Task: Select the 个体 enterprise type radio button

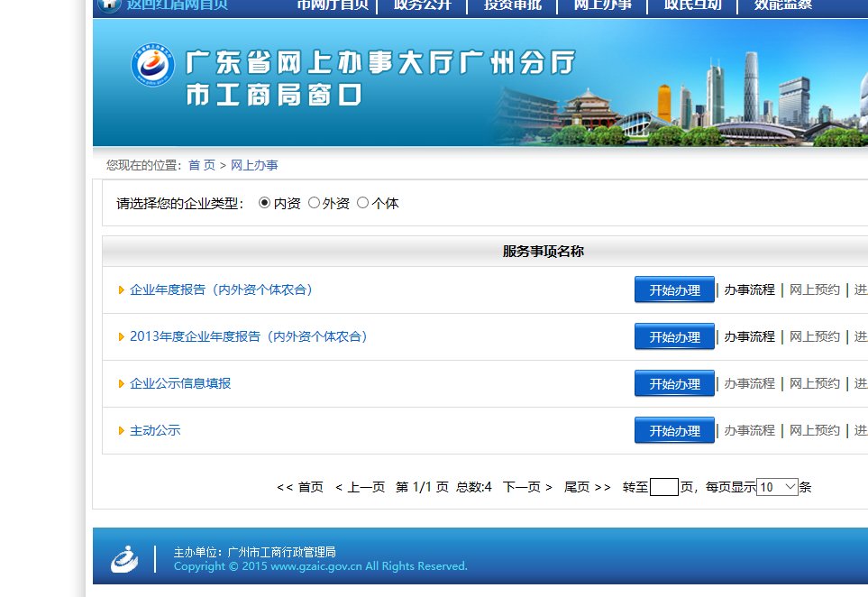Action: [362, 203]
